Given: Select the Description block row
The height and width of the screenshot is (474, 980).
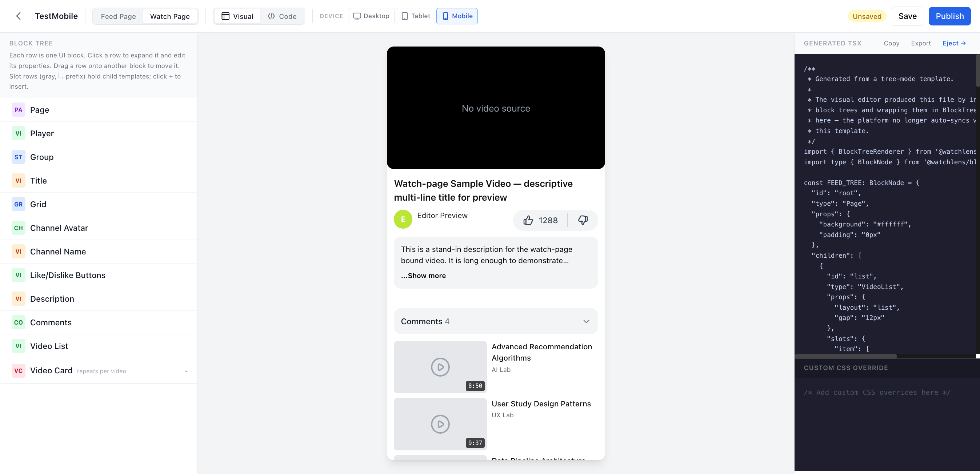Looking at the screenshot, I should [x=99, y=299].
